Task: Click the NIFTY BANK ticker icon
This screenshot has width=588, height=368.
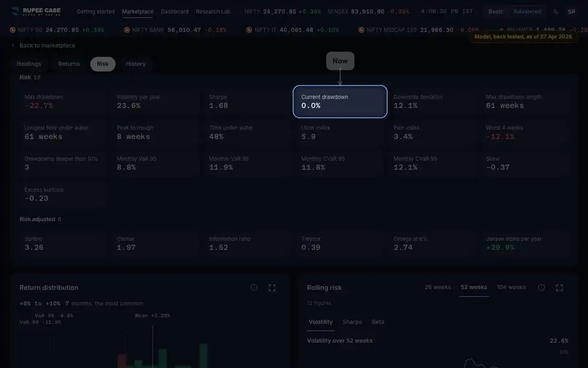Action: pos(127,30)
